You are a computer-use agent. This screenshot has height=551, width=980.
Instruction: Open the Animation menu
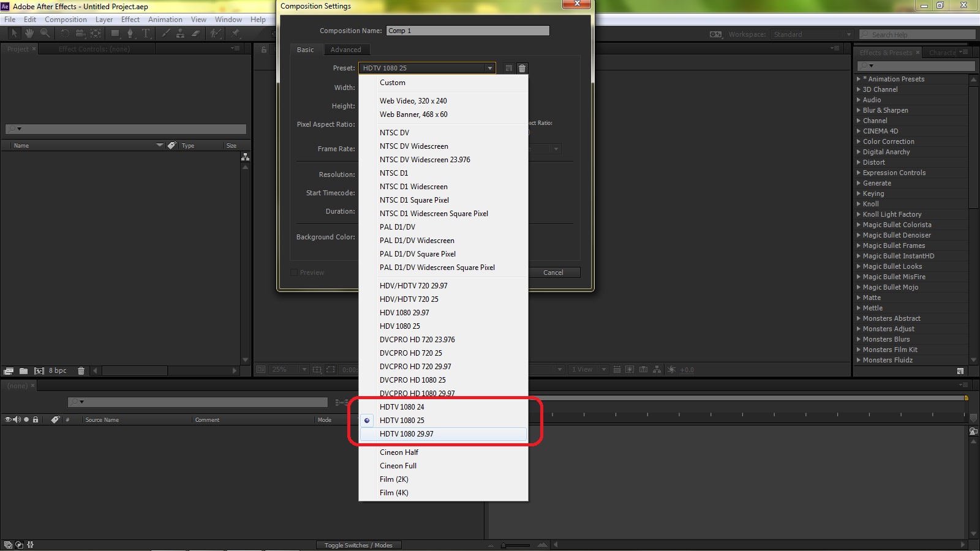coord(165,20)
